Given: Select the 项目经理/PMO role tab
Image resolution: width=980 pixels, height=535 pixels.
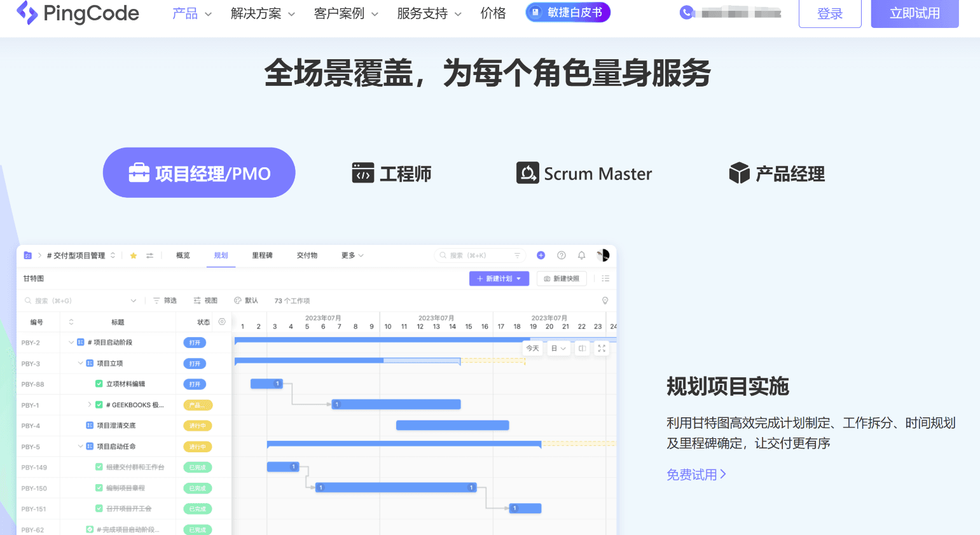Looking at the screenshot, I should [x=199, y=172].
